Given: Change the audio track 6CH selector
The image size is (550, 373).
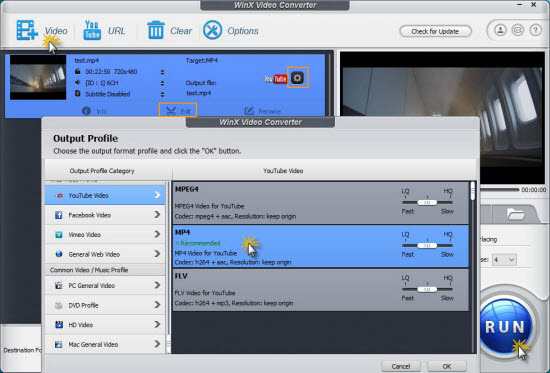Looking at the screenshot, I should click(162, 83).
